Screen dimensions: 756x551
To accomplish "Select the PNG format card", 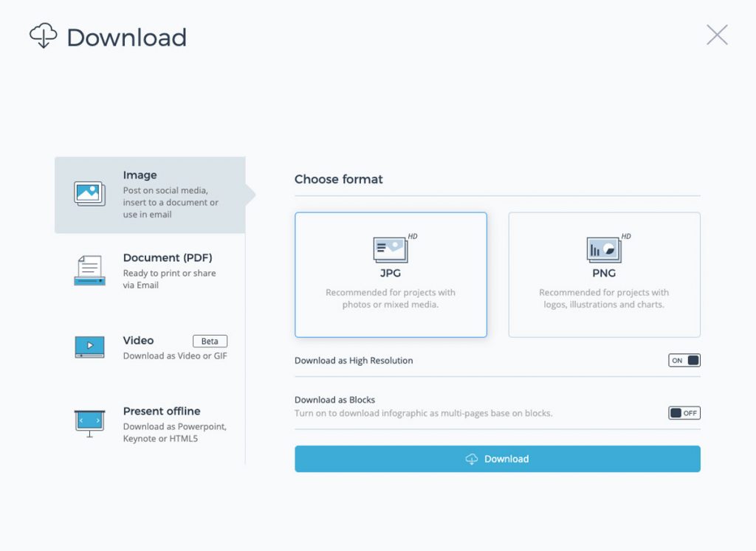I will [x=604, y=274].
